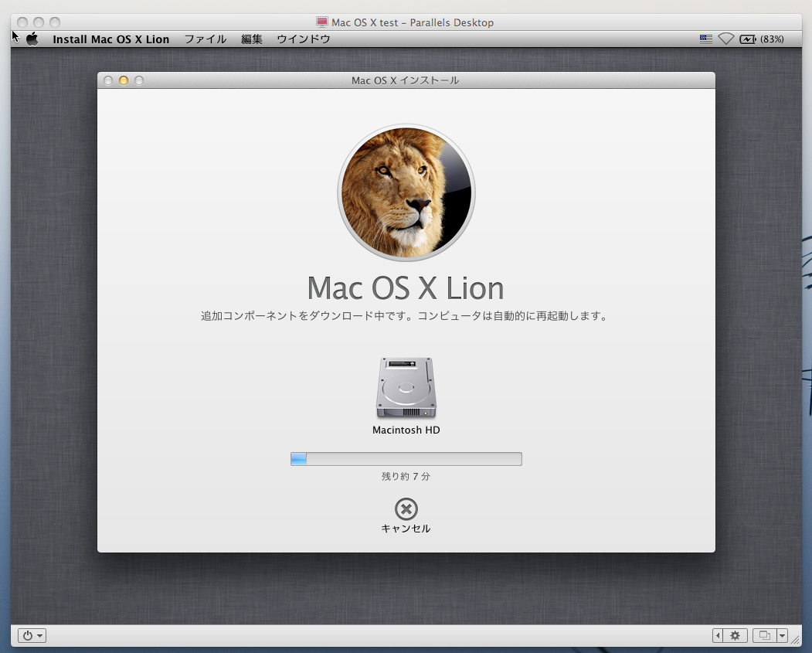Viewport: 812px width, 653px height.
Task: Open Parallels gear configuration icon
Action: pos(735,635)
